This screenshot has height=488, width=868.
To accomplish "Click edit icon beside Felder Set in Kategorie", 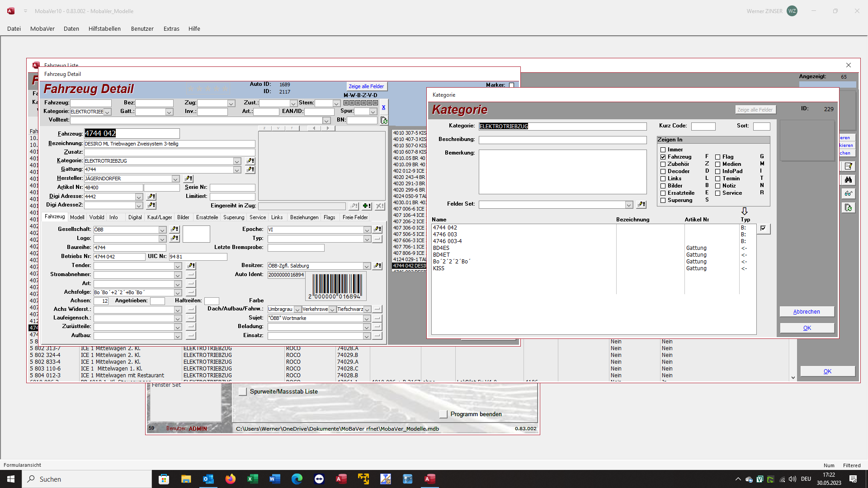I will coord(641,205).
